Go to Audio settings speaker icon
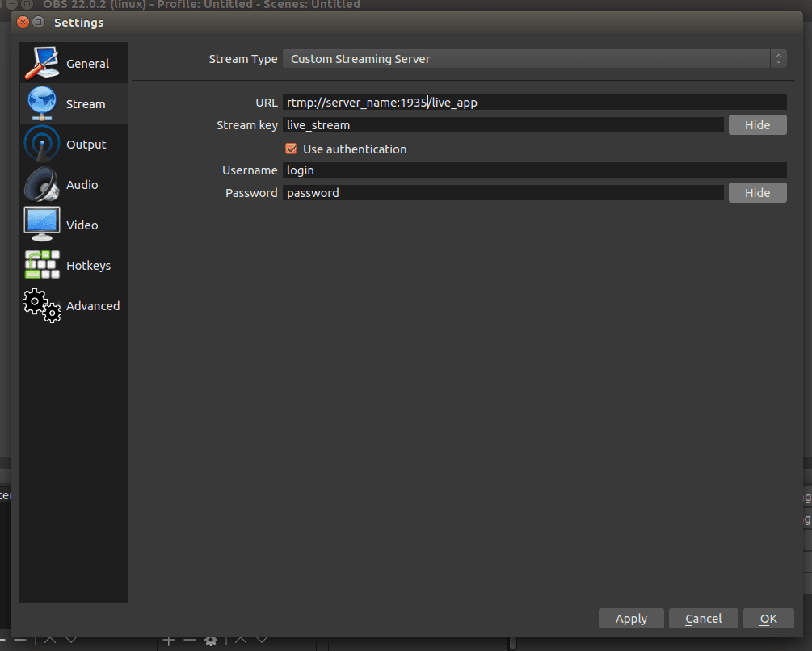Screen dimensions: 812x651 coord(42,184)
